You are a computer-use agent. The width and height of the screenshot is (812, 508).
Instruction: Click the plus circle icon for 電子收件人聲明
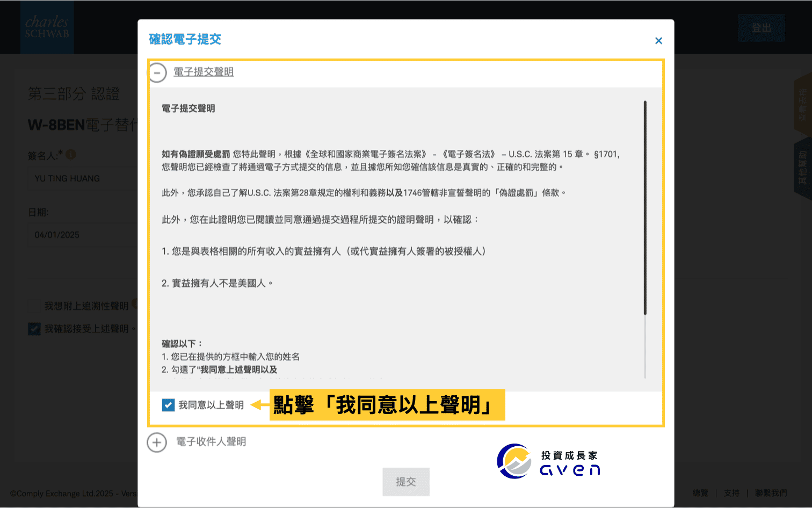coord(157,442)
